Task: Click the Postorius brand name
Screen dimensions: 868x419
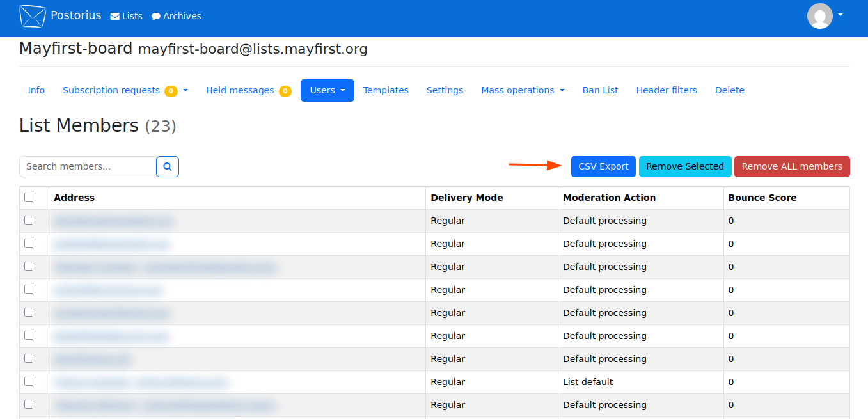Action: (76, 15)
